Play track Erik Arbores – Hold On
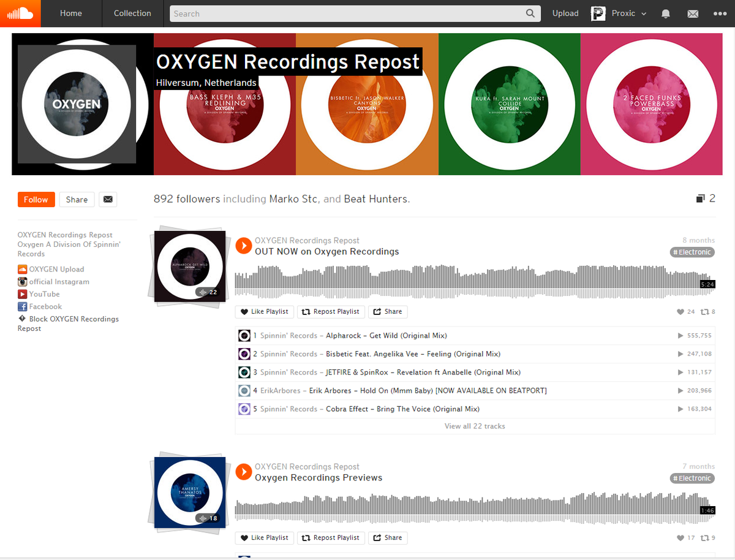 tap(428, 391)
